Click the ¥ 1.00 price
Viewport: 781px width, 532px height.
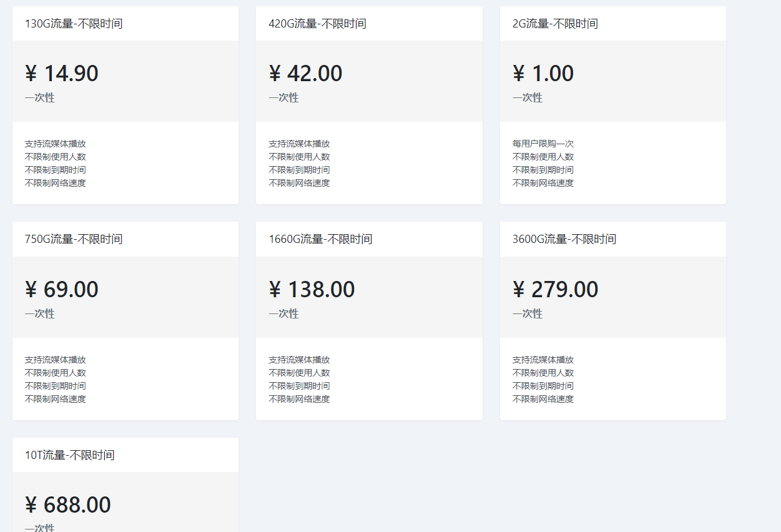[543, 74]
